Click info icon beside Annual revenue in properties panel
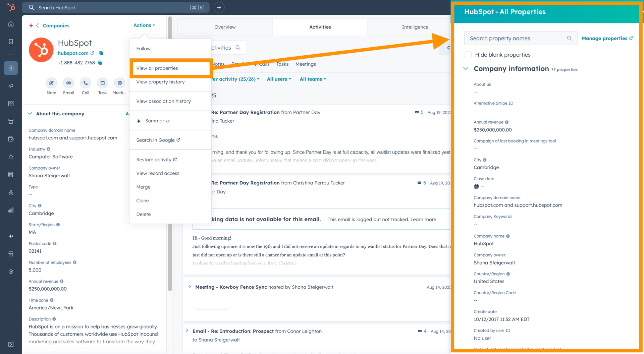The image size is (644, 354). [507, 122]
